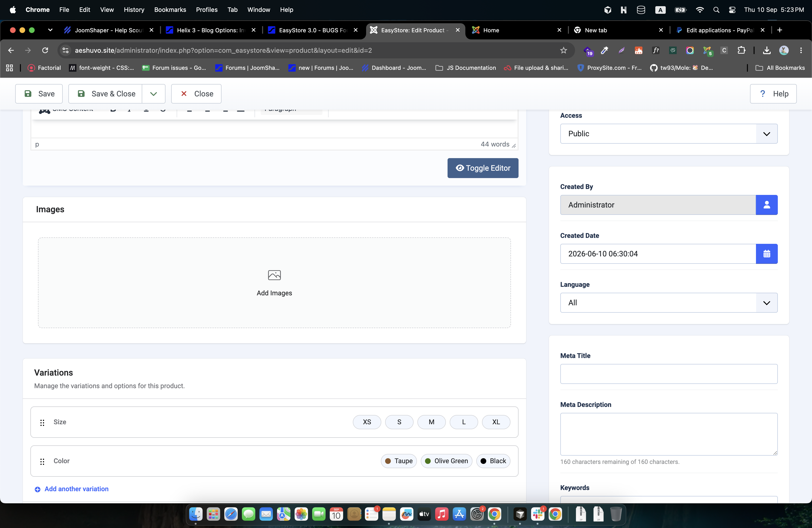Open the Access dropdown showing Public
The height and width of the screenshot is (528, 812).
(x=669, y=134)
